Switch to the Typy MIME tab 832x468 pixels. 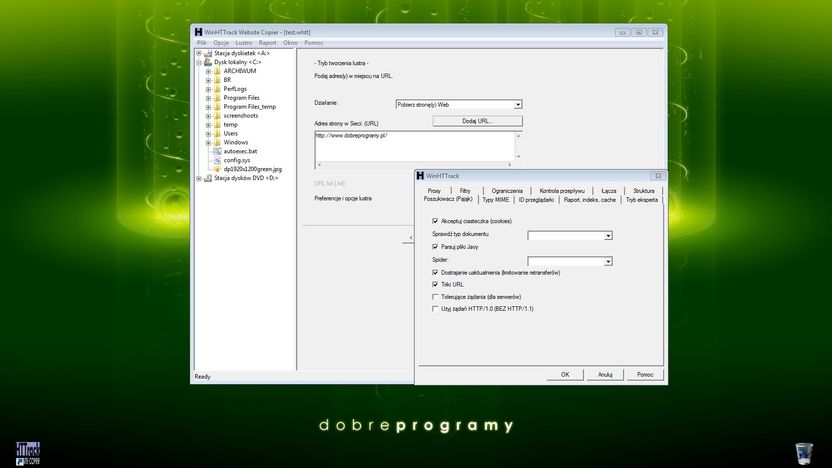click(496, 200)
